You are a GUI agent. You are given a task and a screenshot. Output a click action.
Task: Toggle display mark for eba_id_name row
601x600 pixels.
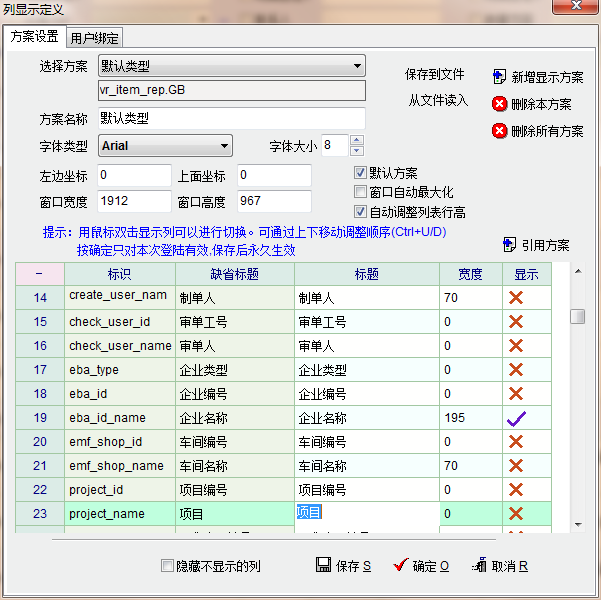point(516,417)
